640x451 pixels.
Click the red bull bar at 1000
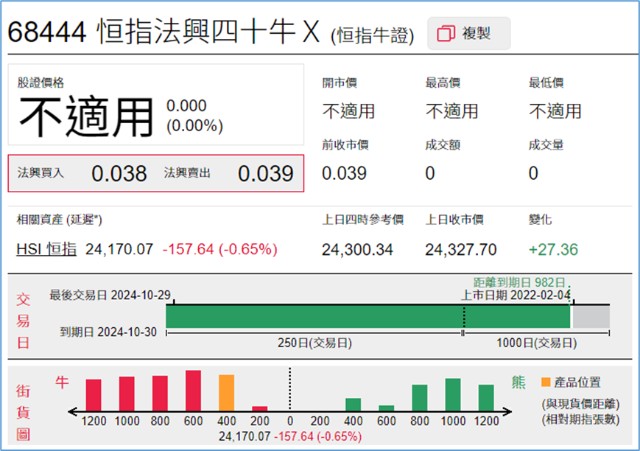[127, 394]
